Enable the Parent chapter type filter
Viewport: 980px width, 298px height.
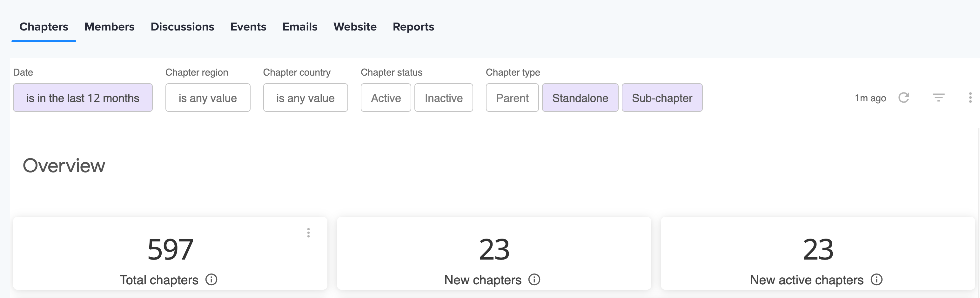[512, 98]
